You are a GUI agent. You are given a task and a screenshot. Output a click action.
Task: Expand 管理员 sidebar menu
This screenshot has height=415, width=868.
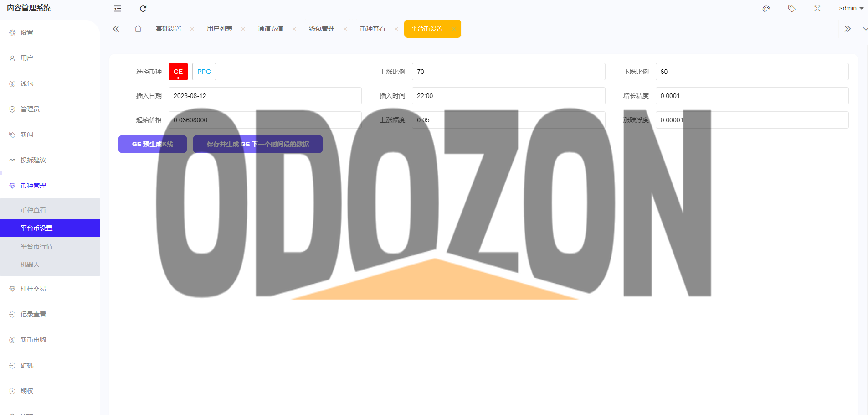click(x=50, y=109)
